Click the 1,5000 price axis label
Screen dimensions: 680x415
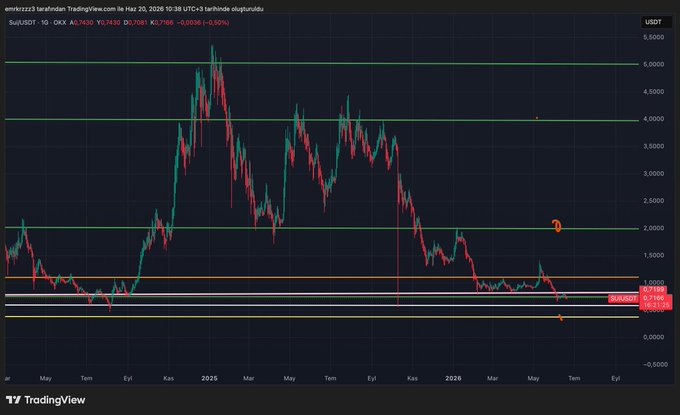pos(654,255)
